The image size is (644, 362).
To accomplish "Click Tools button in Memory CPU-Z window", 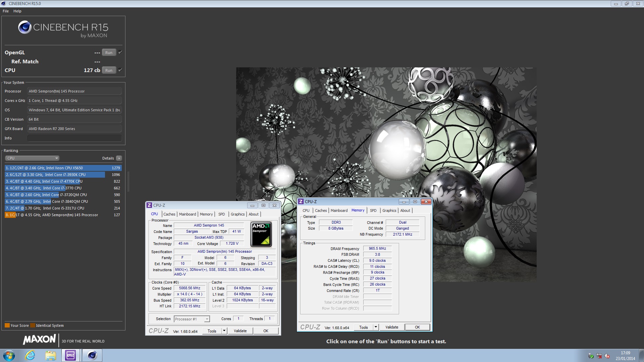I will point(364,327).
